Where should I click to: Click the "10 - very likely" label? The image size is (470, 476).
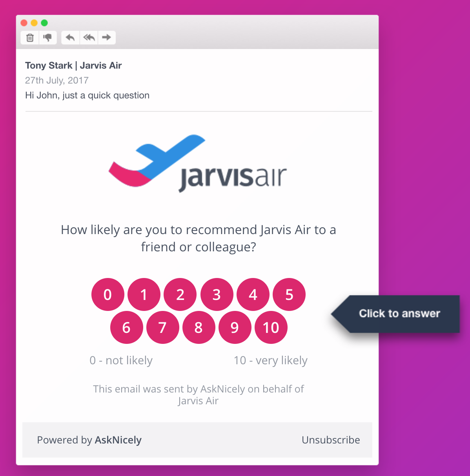point(271,360)
